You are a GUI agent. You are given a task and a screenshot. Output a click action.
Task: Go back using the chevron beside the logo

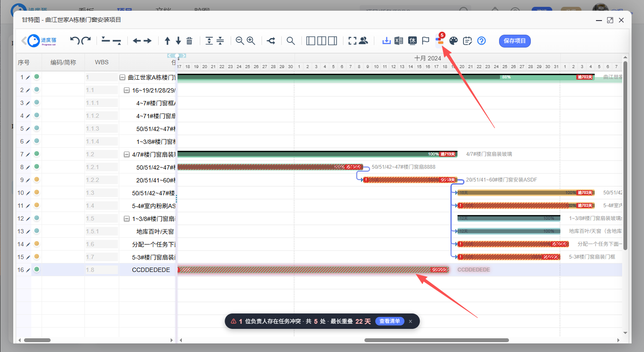click(24, 41)
